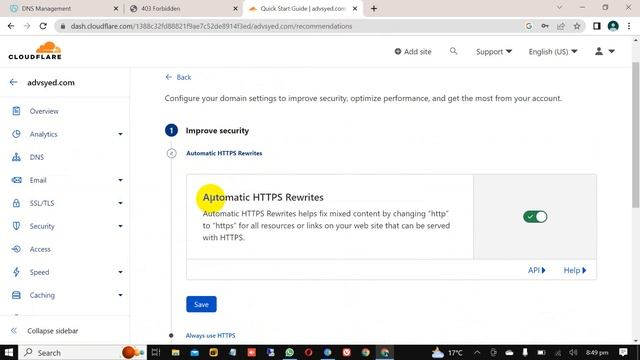Turn off the Automatic HTTPS Rewrites toggle
Image resolution: width=640 pixels, height=360 pixels.
coord(535,217)
